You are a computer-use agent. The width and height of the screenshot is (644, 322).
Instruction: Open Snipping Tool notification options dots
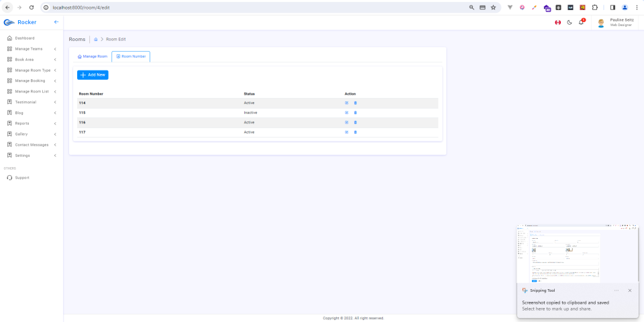point(616,290)
